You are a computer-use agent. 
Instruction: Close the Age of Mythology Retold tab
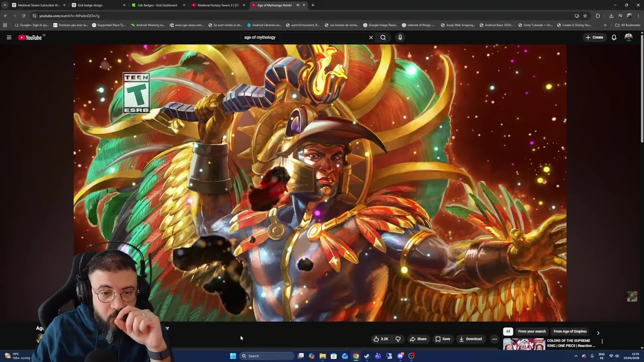(x=303, y=5)
